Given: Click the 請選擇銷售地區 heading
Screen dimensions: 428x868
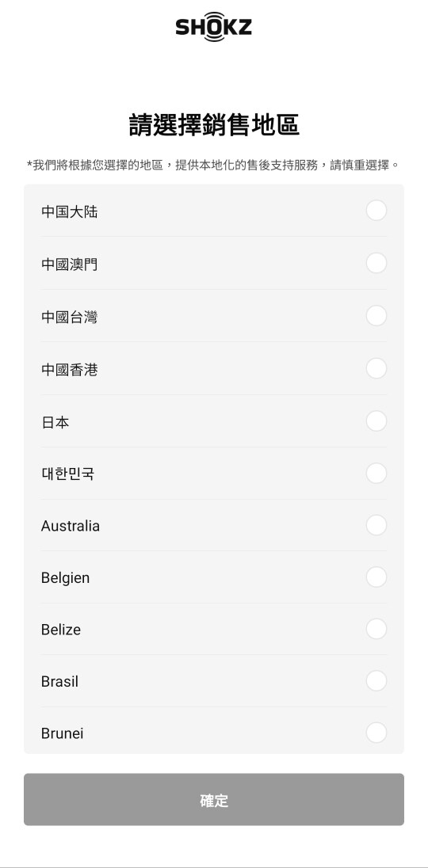Looking at the screenshot, I should point(214,124).
